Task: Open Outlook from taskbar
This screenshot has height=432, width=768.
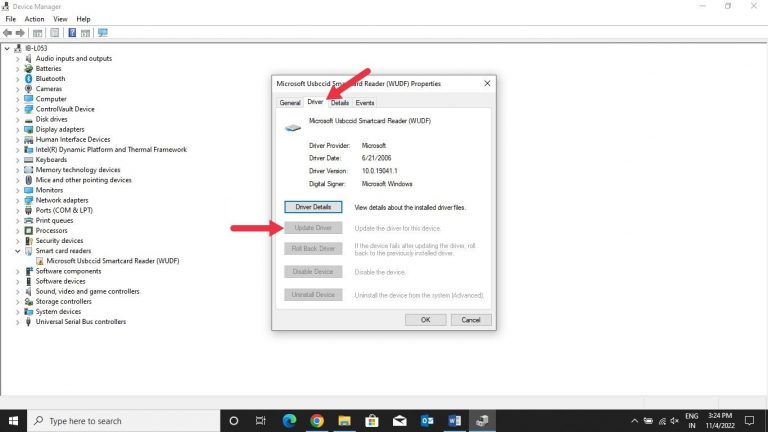Action: tap(427, 421)
